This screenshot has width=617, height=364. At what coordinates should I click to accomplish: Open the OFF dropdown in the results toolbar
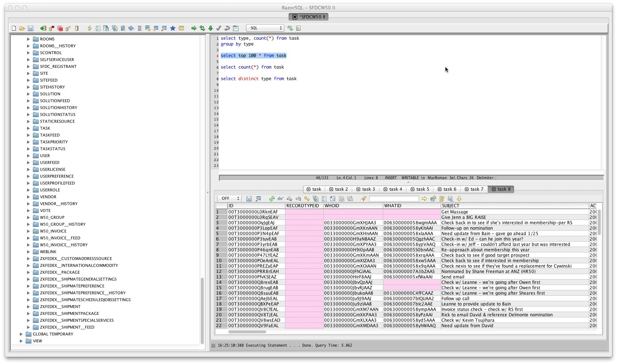click(229, 199)
